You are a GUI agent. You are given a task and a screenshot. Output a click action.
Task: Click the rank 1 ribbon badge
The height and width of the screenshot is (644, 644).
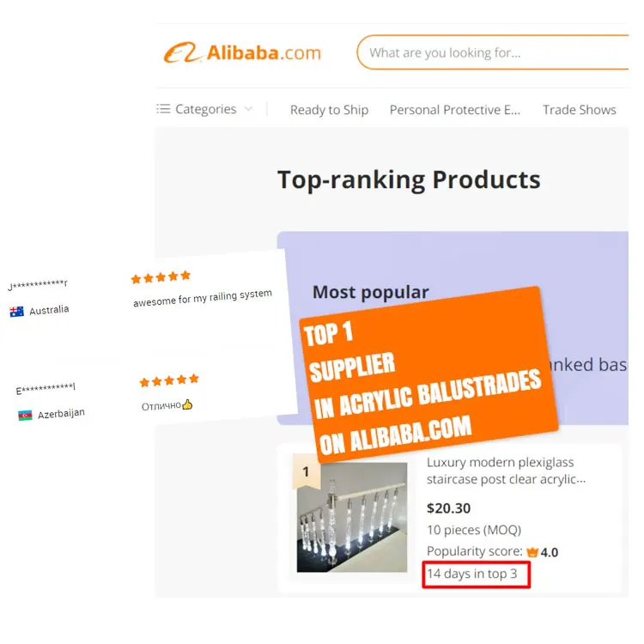click(x=307, y=471)
